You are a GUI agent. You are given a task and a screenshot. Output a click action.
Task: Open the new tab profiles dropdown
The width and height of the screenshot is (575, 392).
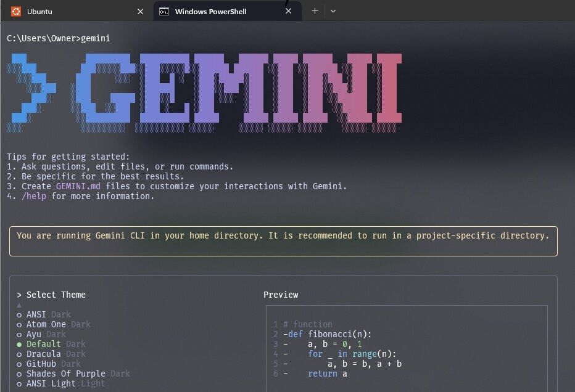(333, 11)
